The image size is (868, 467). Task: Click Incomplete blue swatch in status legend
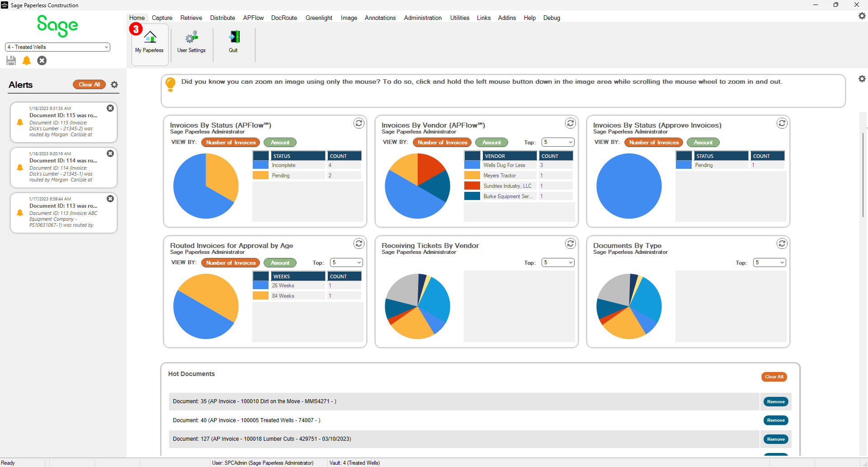point(260,165)
